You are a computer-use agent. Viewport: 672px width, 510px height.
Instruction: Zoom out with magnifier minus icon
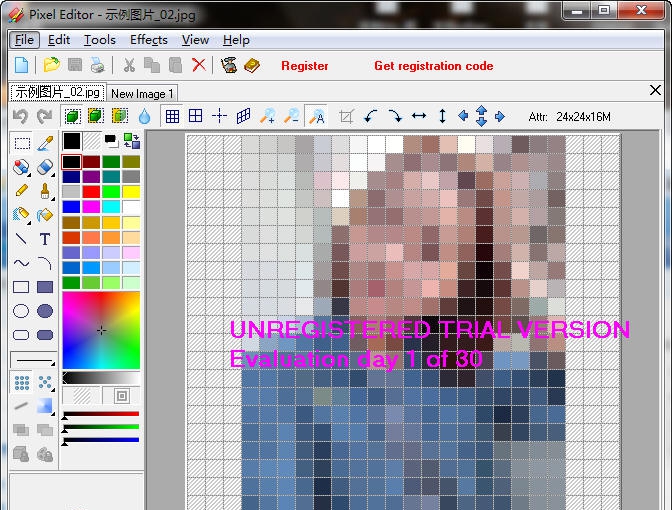(292, 116)
